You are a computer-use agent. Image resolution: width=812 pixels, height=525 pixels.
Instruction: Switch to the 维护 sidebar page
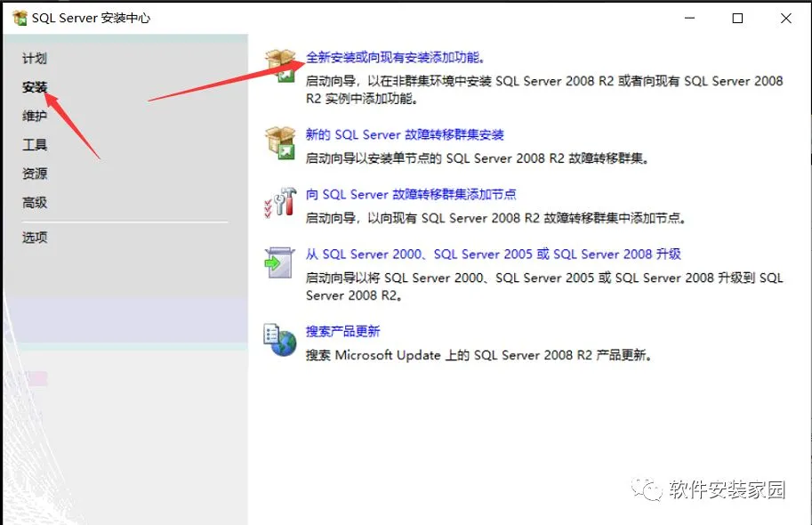(x=35, y=116)
